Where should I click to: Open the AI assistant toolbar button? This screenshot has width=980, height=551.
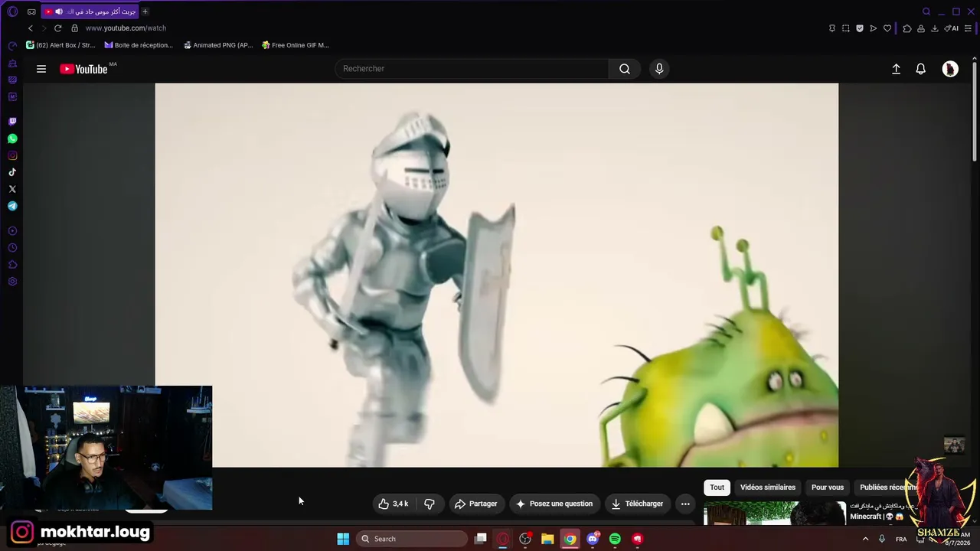pyautogui.click(x=951, y=28)
